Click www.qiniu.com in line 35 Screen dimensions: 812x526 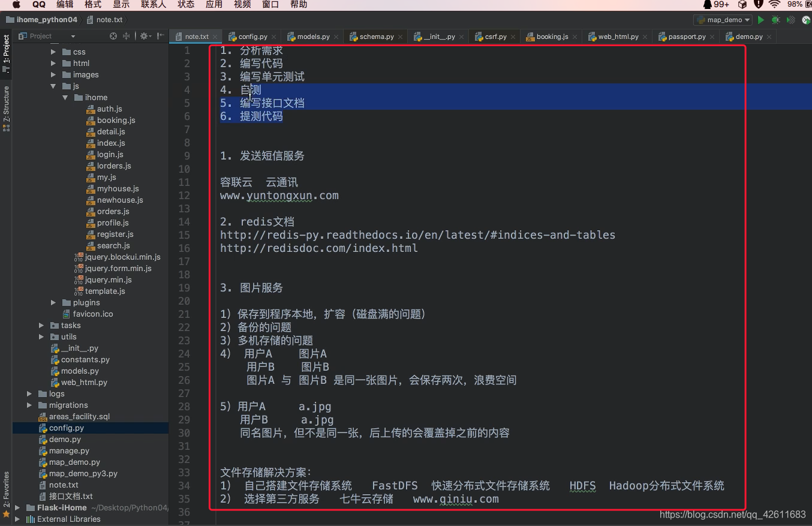(456, 499)
